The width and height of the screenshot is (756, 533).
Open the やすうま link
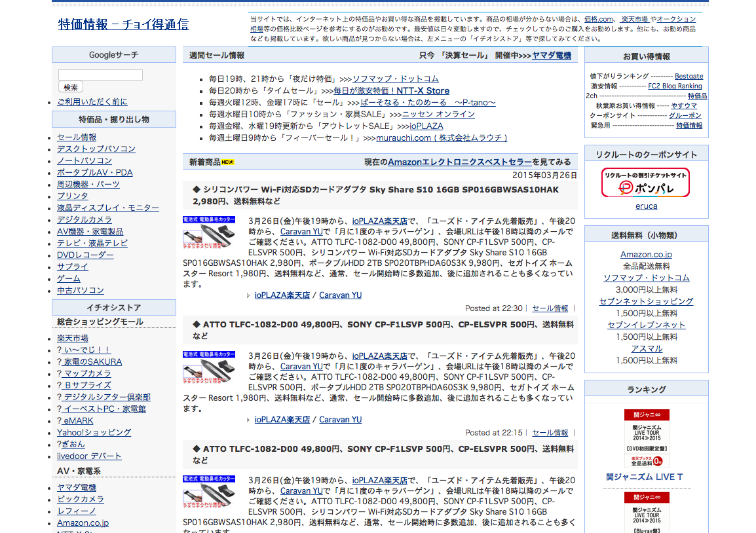pos(684,105)
